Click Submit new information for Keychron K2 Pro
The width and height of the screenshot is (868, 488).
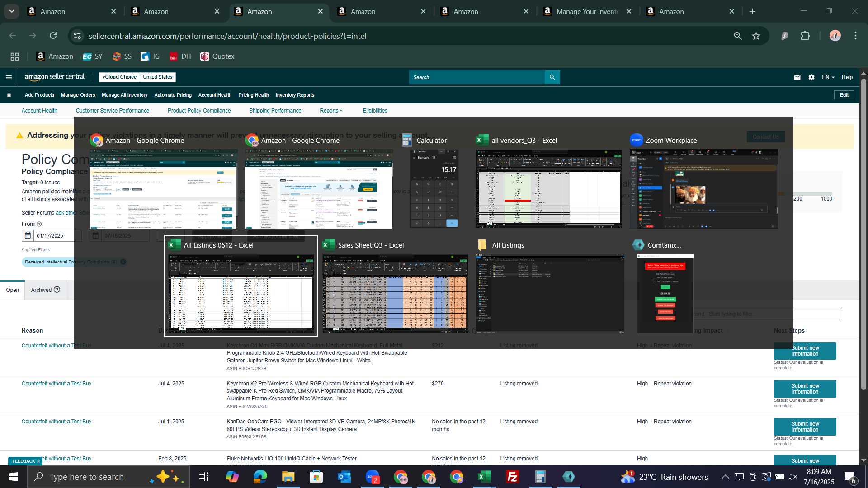point(805,389)
